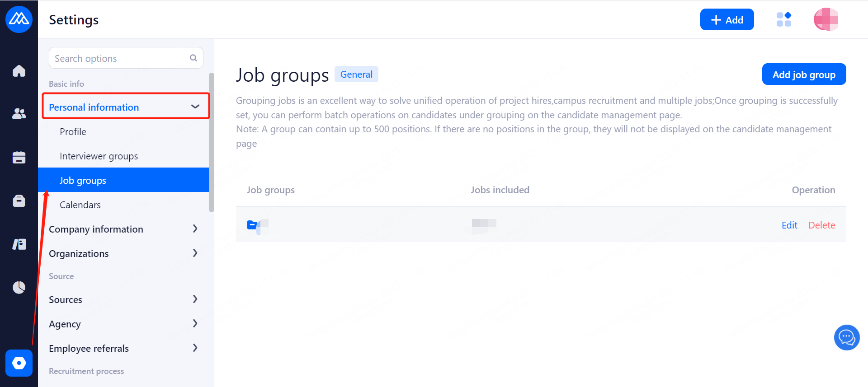Open the candidates people icon
Screen dimensions: 868x387
(19, 114)
